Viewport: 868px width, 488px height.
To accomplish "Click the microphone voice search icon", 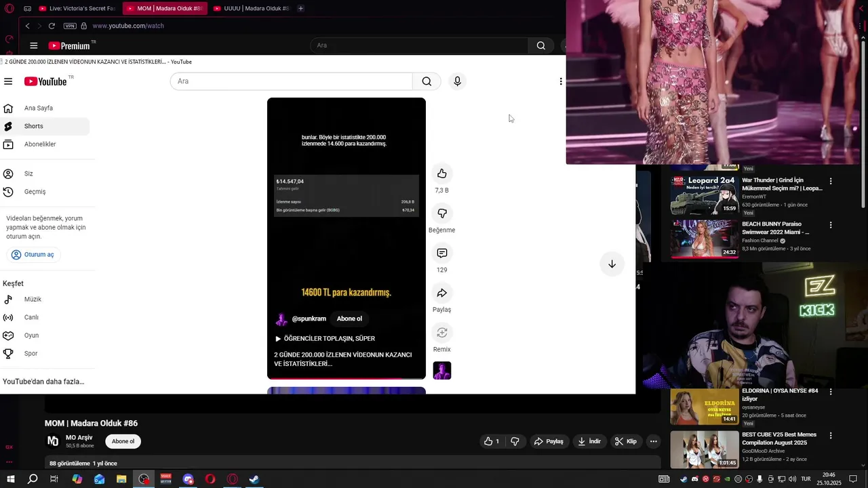I will (x=457, y=81).
